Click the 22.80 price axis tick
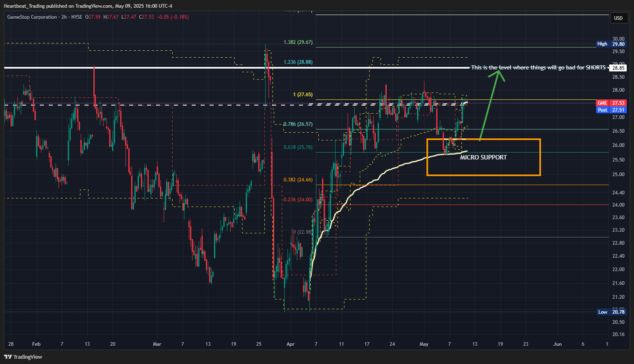The height and width of the screenshot is (364, 634). (x=619, y=243)
